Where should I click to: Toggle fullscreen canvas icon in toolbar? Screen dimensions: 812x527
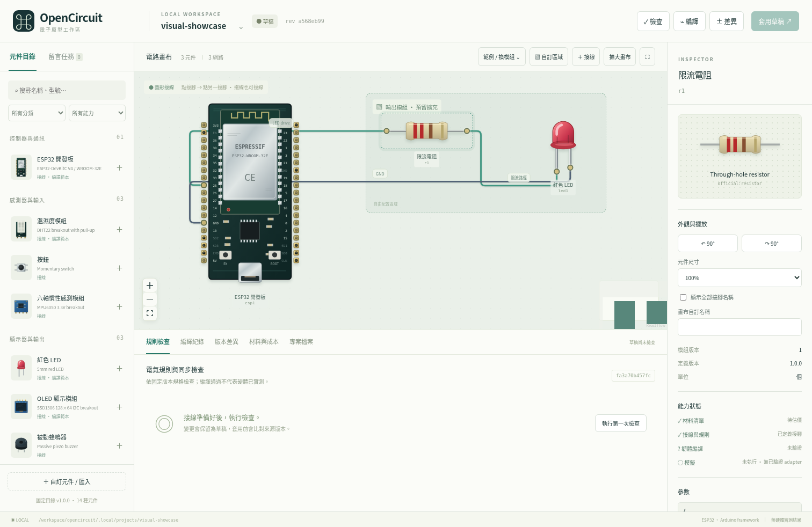[x=647, y=57]
